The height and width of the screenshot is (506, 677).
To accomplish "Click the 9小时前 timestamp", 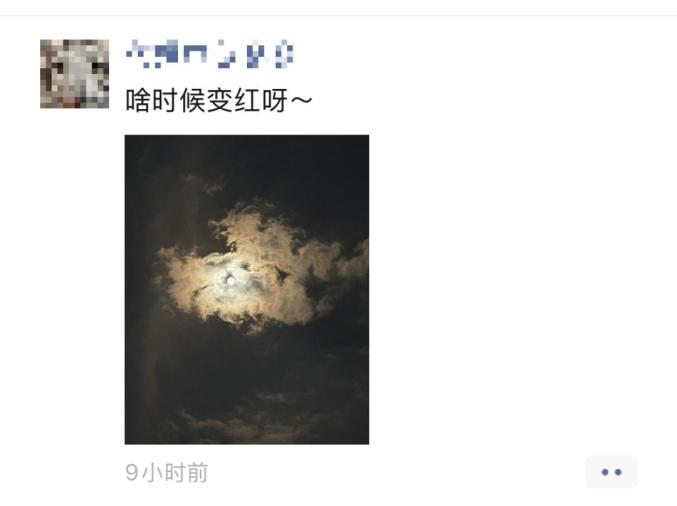I will [x=167, y=472].
